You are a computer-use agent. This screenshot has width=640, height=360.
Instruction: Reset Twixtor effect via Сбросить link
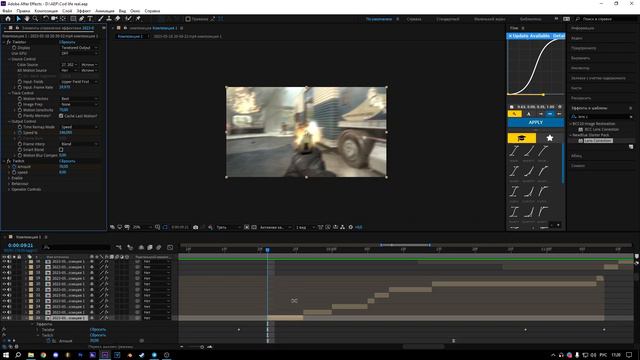coord(67,42)
